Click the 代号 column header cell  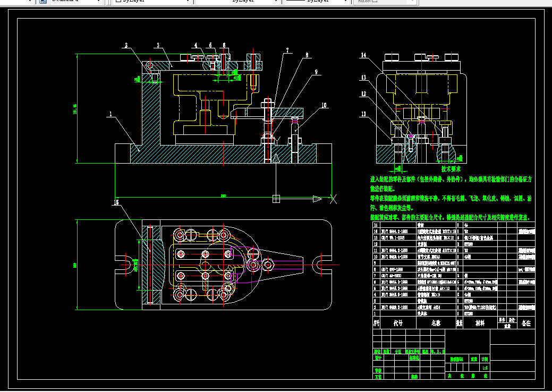[x=398, y=323]
